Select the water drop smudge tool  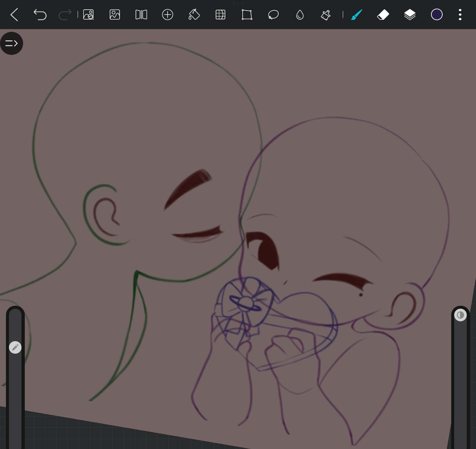(300, 15)
